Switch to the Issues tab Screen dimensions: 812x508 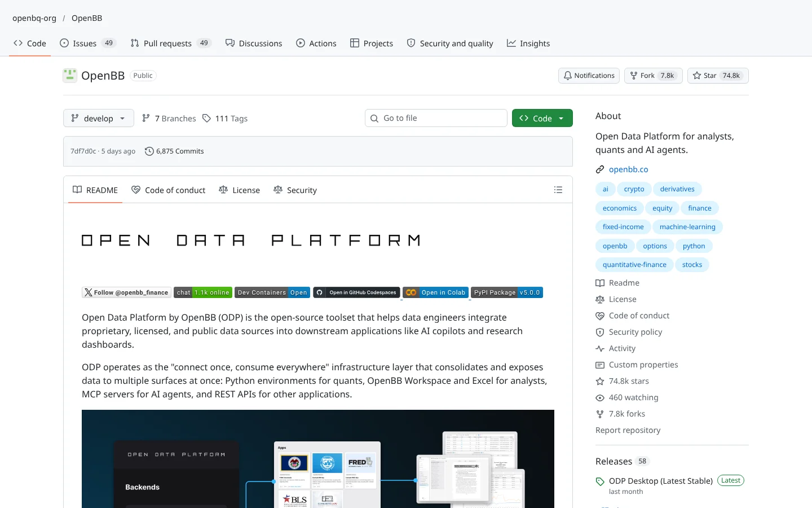point(87,43)
